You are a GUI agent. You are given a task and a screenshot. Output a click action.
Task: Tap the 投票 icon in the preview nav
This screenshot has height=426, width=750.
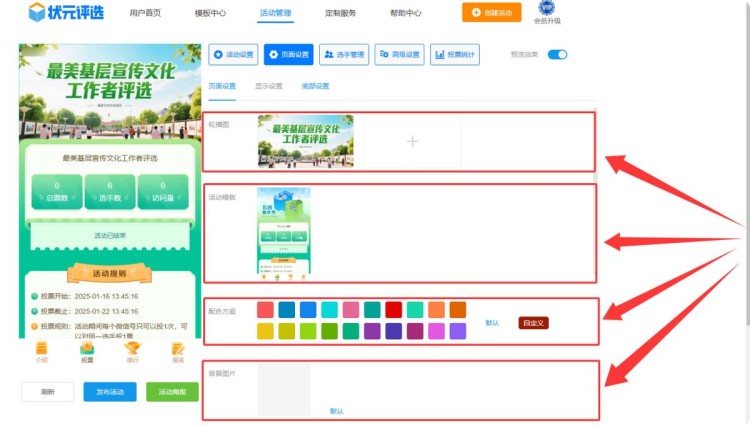click(x=87, y=349)
